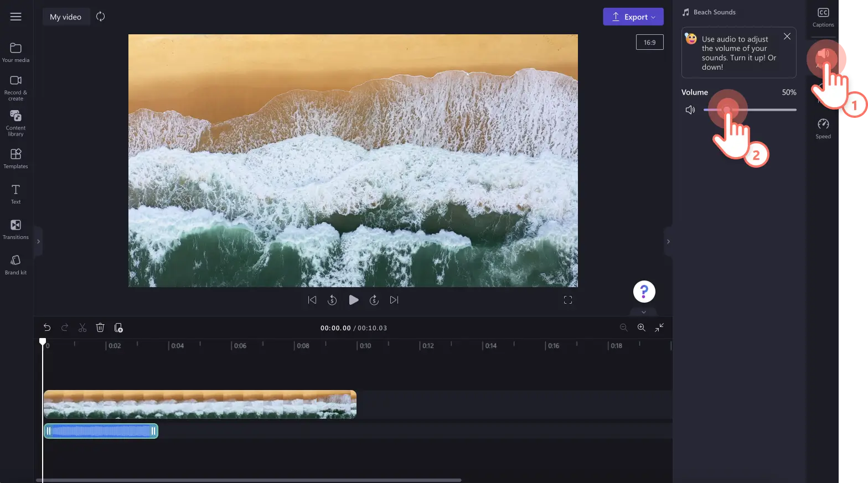The image size is (868, 483).
Task: Open the Content library
Action: 15,123
